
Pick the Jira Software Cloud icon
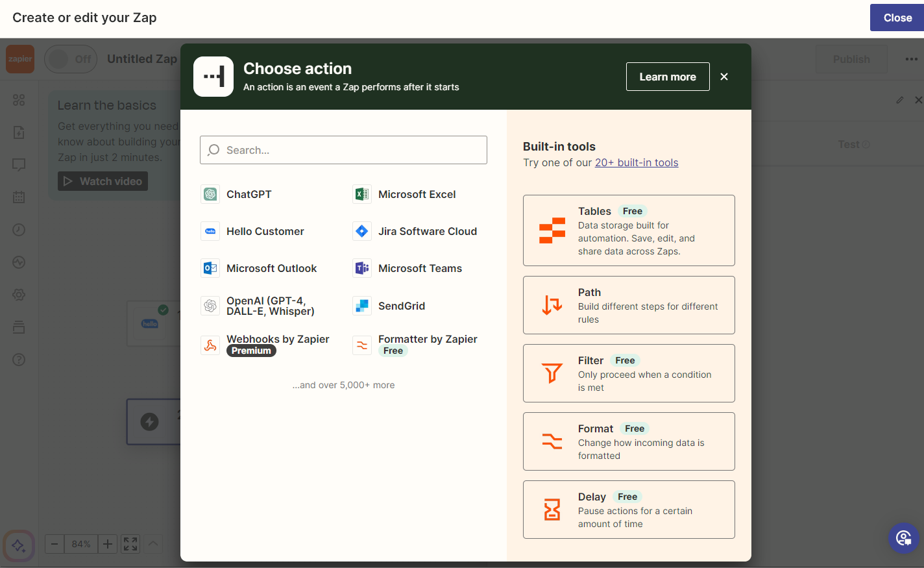(362, 231)
